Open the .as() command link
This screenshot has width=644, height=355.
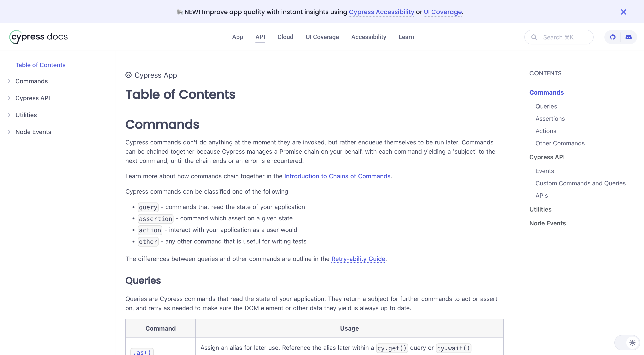(x=142, y=352)
